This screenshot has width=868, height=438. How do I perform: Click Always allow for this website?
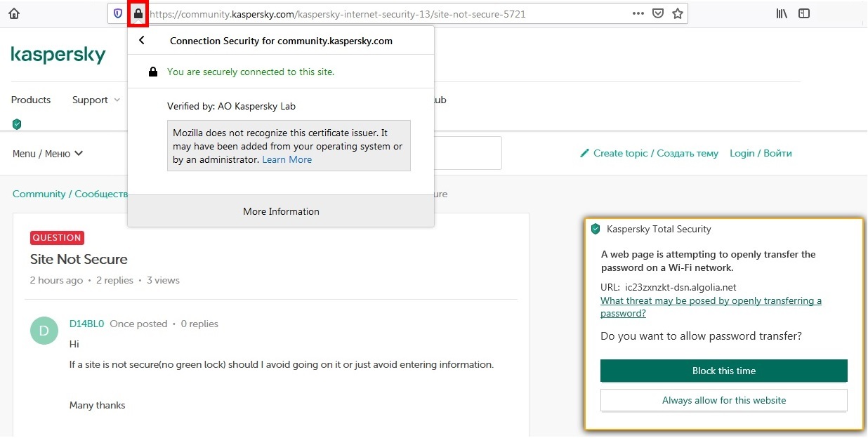(x=724, y=400)
